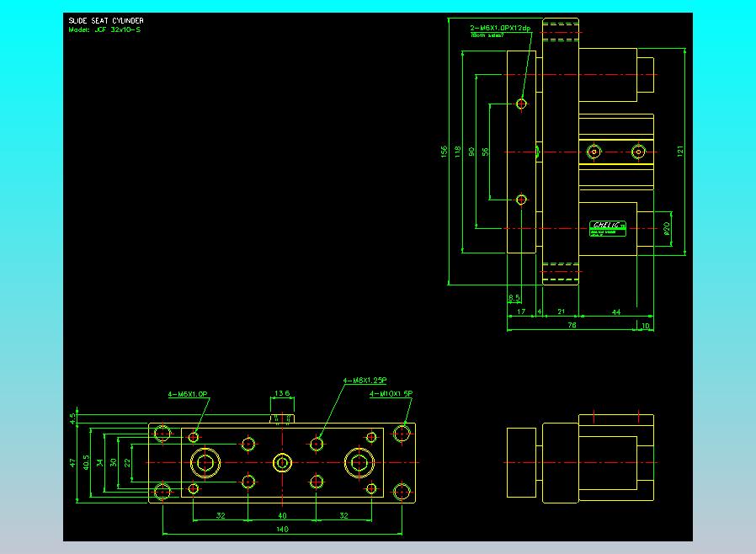Screen dimensions: 756x554
Task: Click the 13.6 dimension text
Action: 282,393
